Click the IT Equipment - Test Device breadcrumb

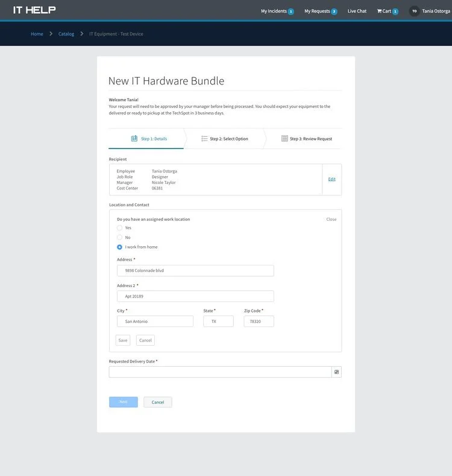point(116,34)
